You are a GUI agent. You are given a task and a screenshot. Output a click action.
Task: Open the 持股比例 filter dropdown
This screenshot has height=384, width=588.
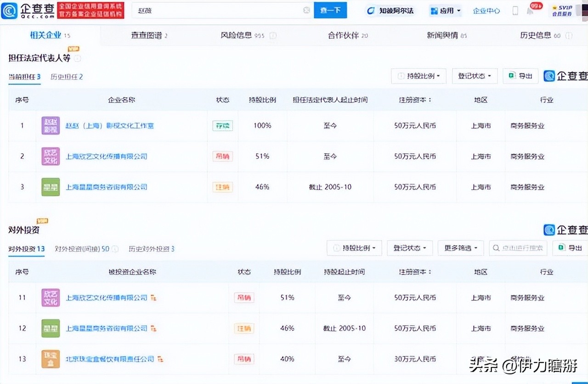tap(418, 76)
